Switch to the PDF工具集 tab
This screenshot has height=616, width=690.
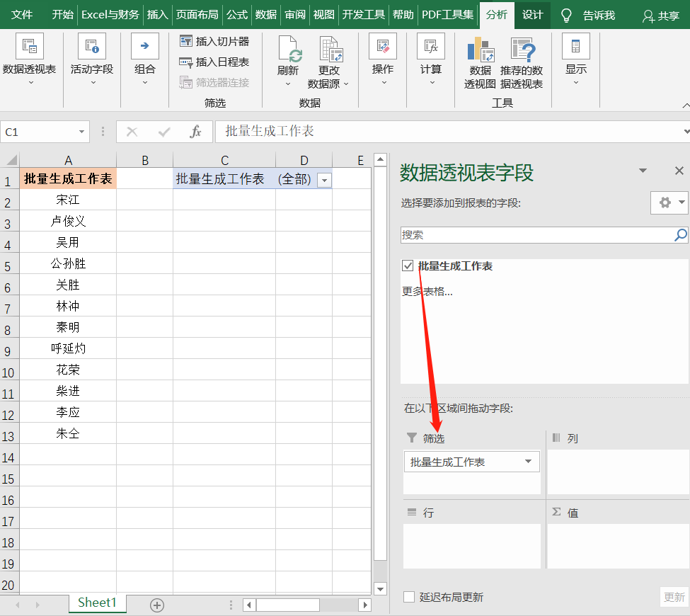pyautogui.click(x=447, y=15)
